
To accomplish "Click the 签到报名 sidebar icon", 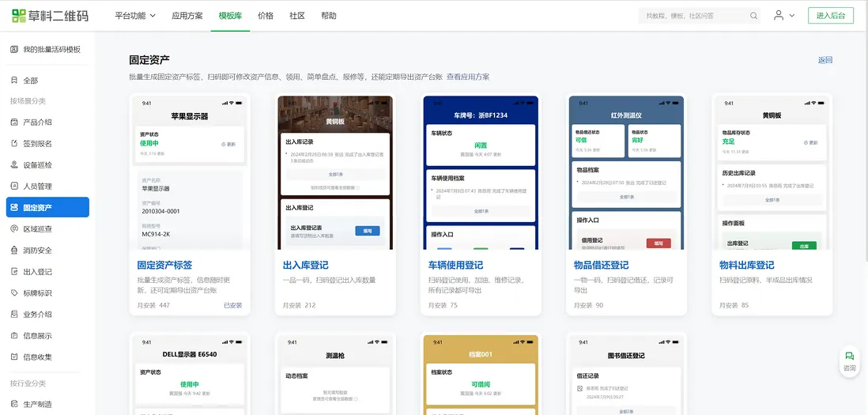I will click(x=14, y=144).
